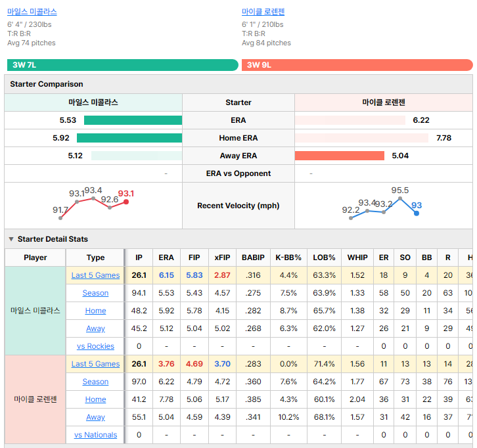Click the red 2.87 xFIP value
Image resolution: width=477 pixels, height=448 pixels.
tap(222, 275)
